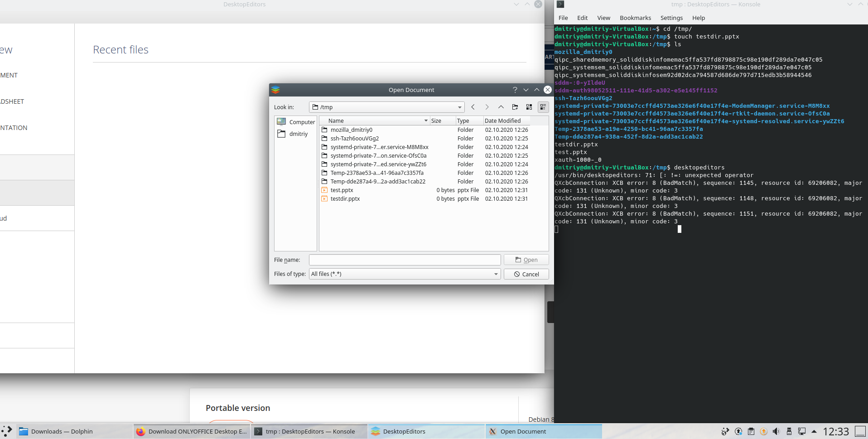Open the Look in location dropdown
Image resolution: width=868 pixels, height=439 pixels.
point(460,107)
